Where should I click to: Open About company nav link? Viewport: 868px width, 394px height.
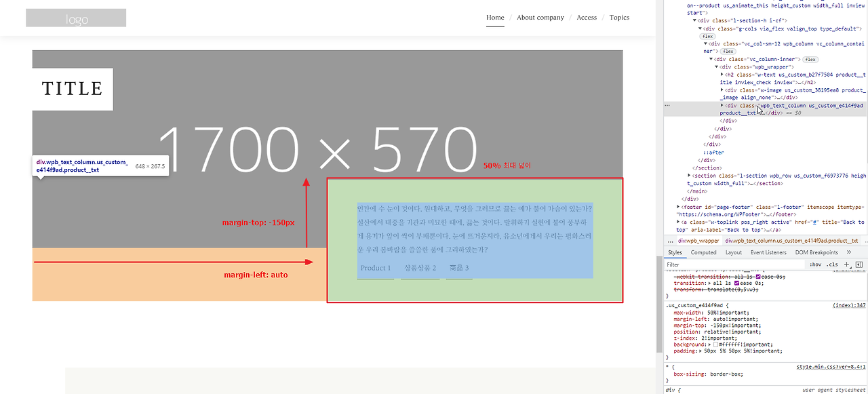[540, 18]
